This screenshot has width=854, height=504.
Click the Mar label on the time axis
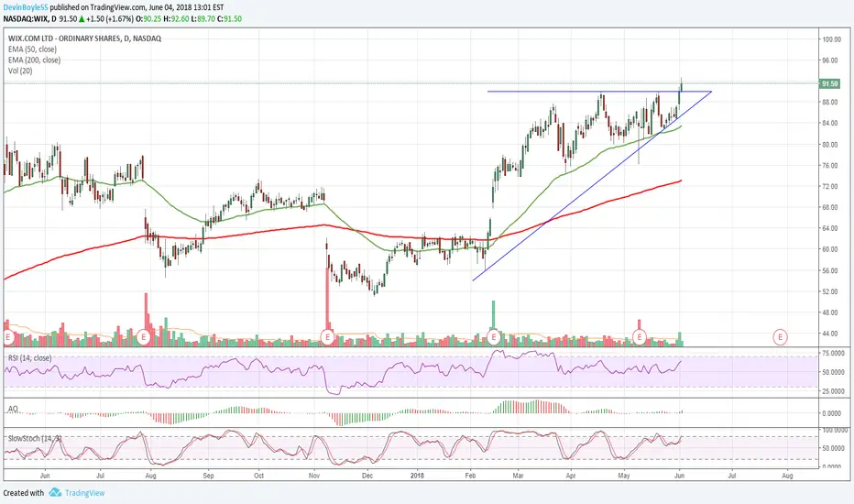(x=518, y=476)
